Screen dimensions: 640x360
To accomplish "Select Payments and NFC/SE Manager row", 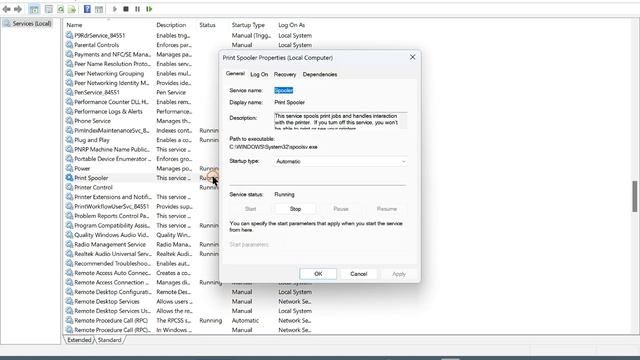I will pos(142,54).
